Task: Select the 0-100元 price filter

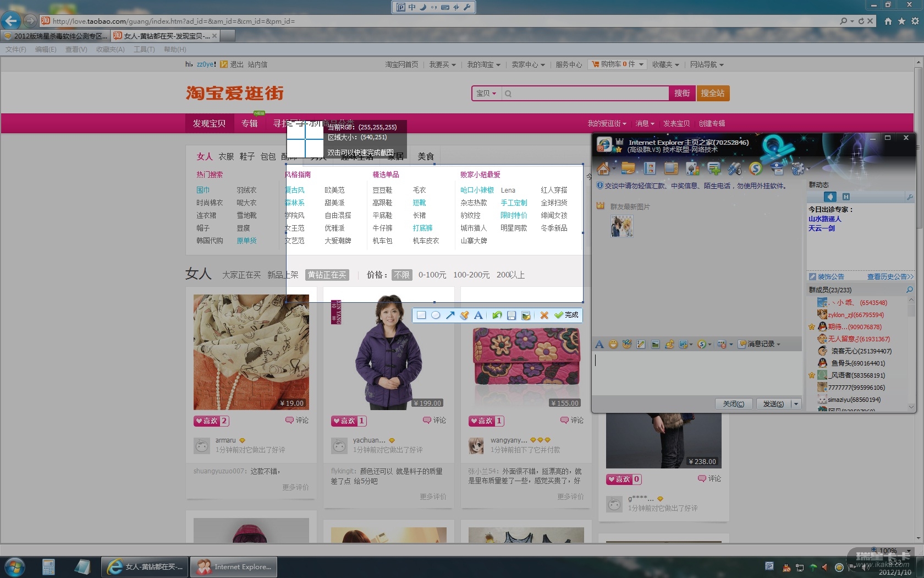Action: click(432, 275)
